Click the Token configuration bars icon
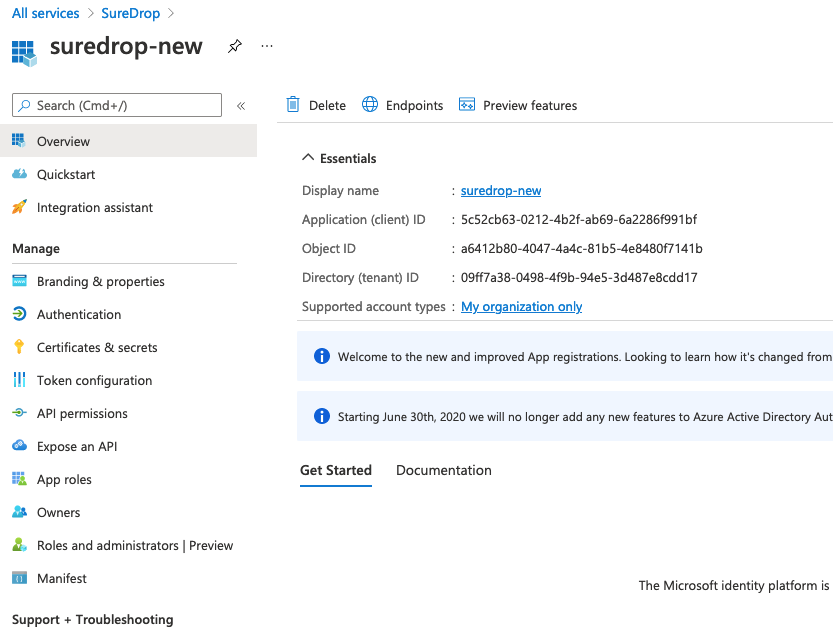This screenshot has width=833, height=633. tap(19, 379)
